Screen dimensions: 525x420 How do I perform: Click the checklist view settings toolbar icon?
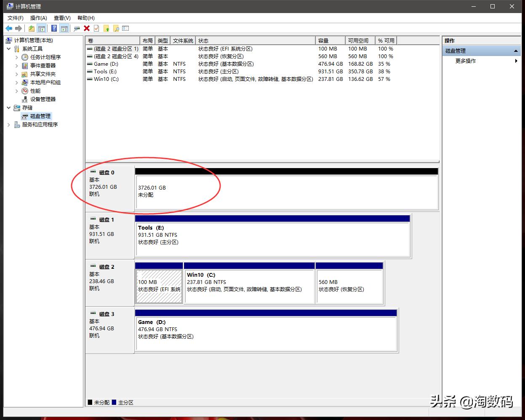(125, 28)
